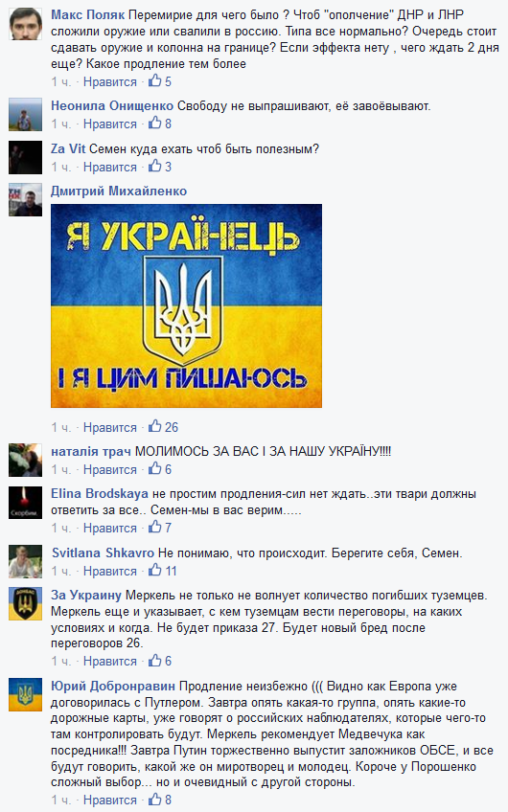Open the Ukrainian flag image in Дмитрий Михайленко's comment
Viewport: 508px width, 812px height.
pyautogui.click(x=186, y=305)
